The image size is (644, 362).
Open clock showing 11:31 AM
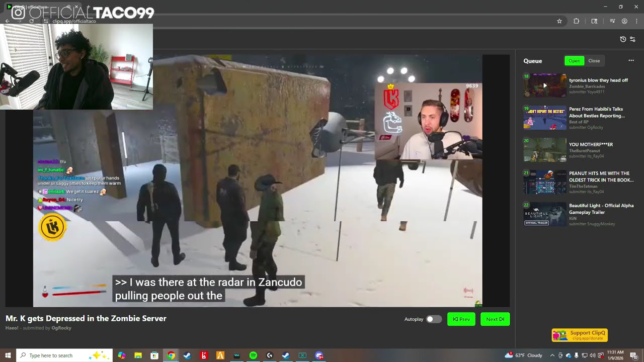point(615,355)
